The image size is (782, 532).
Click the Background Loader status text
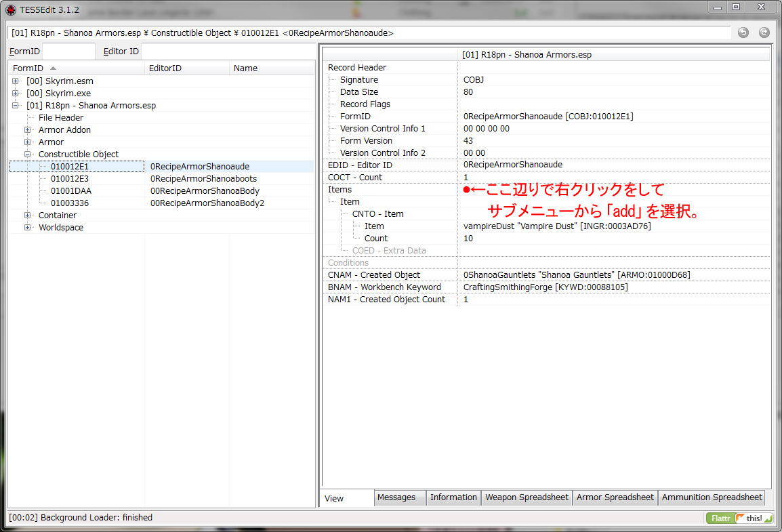81,518
